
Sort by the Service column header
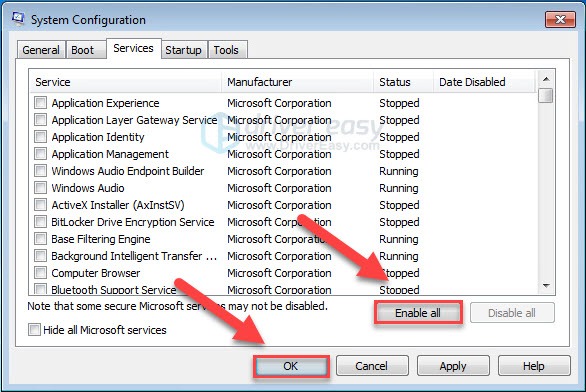(126, 82)
